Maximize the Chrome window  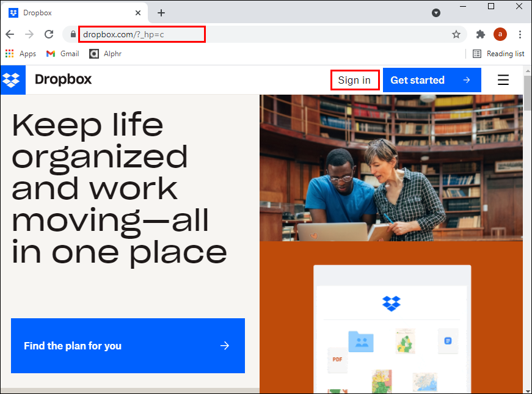(491, 7)
